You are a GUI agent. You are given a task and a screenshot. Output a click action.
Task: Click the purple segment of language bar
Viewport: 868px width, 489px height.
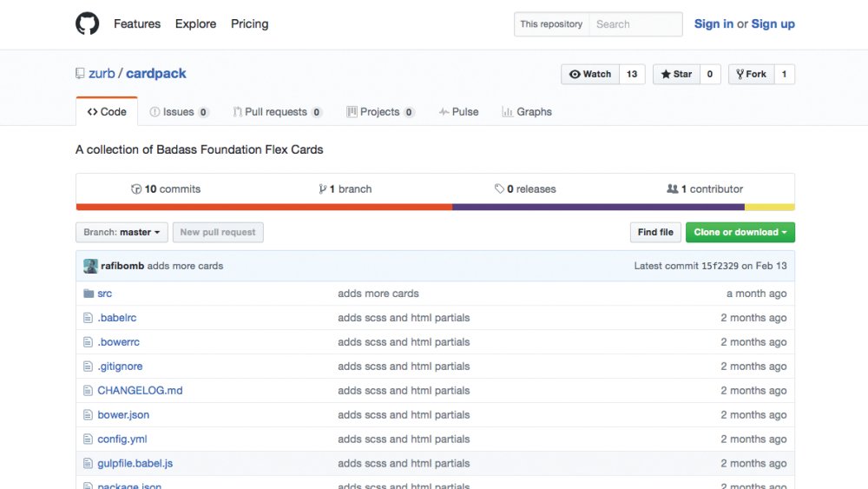[598, 207]
